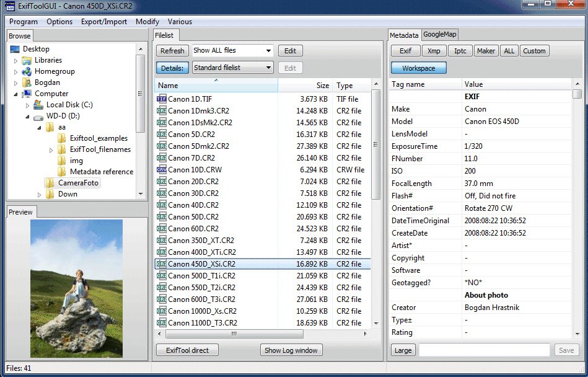Click the Homegroup network icon

[27, 71]
